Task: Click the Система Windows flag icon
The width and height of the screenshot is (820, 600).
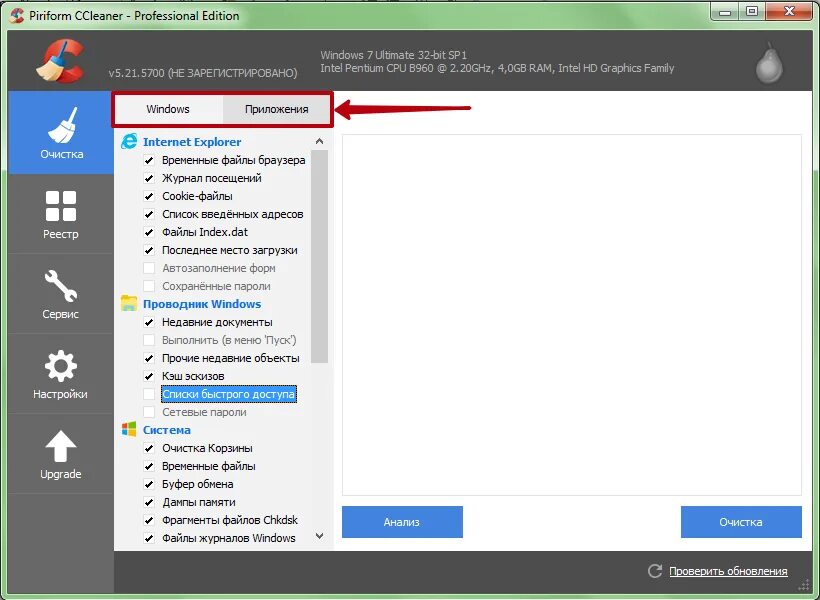Action: coord(129,429)
